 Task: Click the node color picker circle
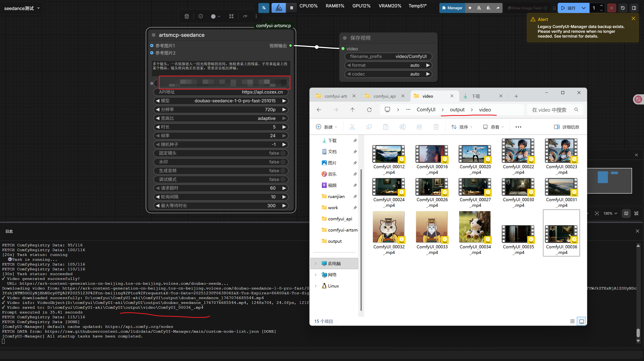(x=213, y=17)
